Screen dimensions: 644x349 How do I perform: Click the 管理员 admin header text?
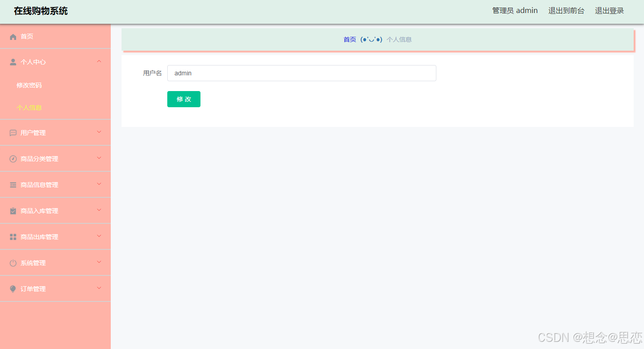click(x=515, y=11)
